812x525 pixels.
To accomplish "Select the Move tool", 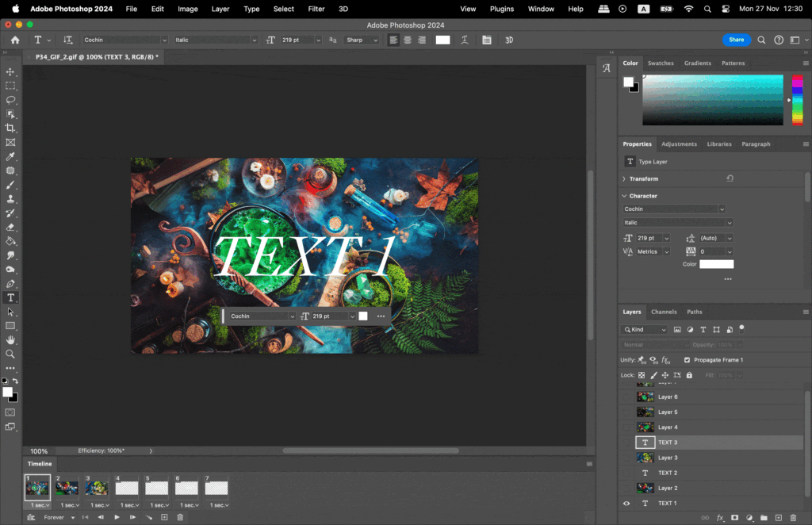I will [10, 71].
